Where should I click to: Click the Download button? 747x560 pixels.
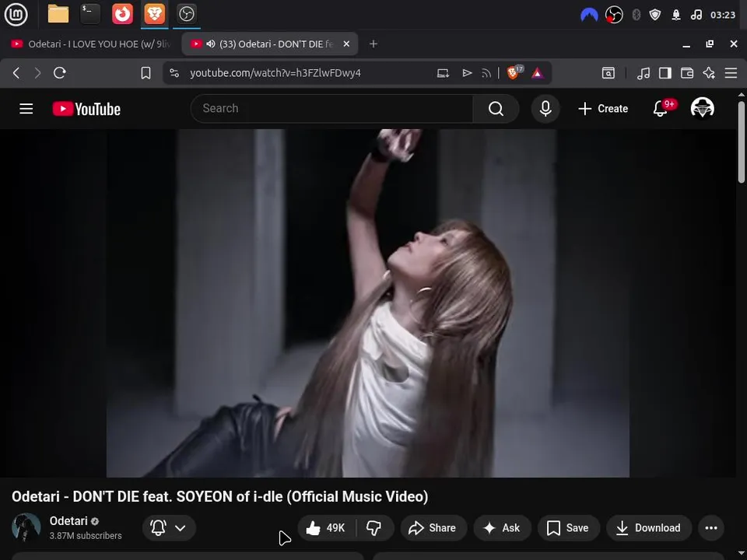tap(649, 527)
